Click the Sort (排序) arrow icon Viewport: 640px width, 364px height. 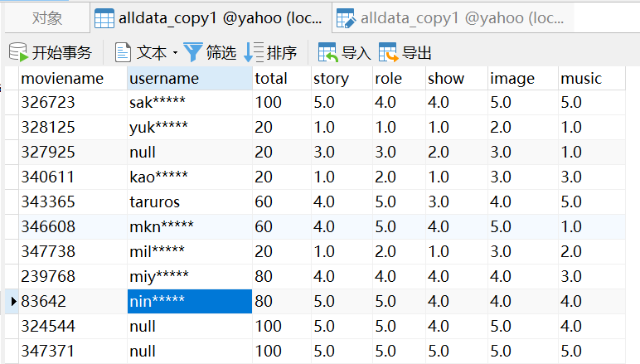[x=254, y=52]
